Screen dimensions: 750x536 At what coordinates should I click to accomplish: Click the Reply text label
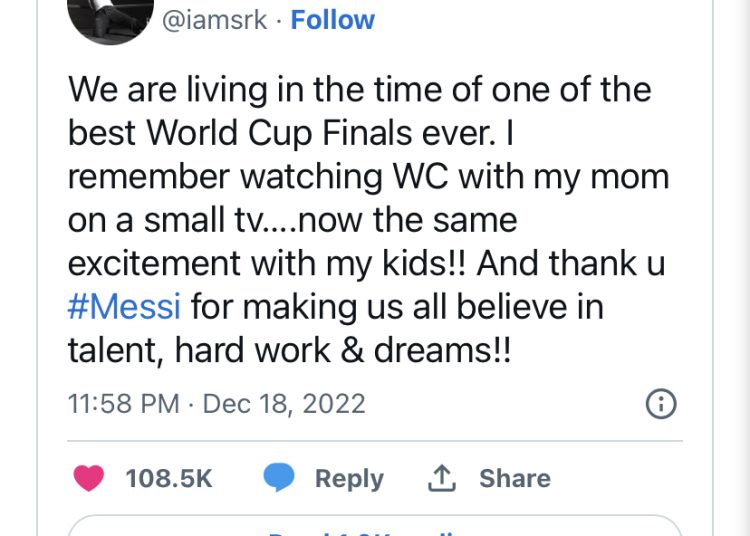[349, 479]
